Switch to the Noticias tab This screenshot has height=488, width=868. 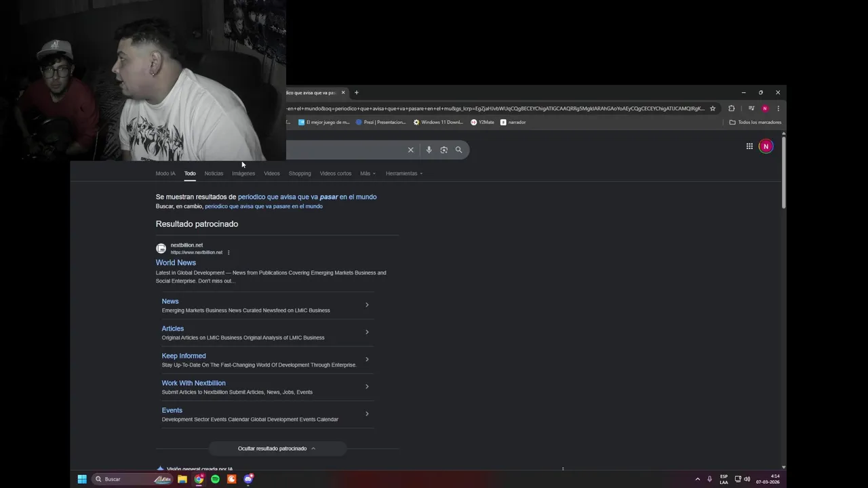tap(214, 174)
